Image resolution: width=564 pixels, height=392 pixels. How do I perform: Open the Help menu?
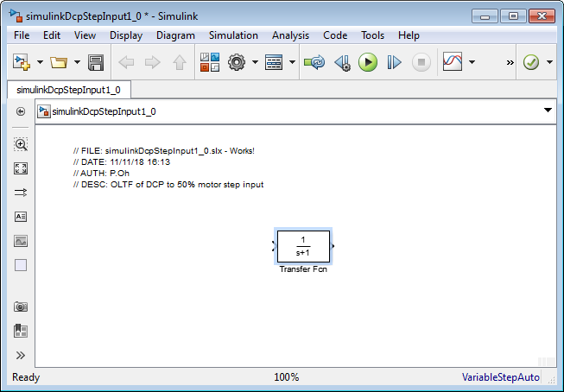(409, 35)
